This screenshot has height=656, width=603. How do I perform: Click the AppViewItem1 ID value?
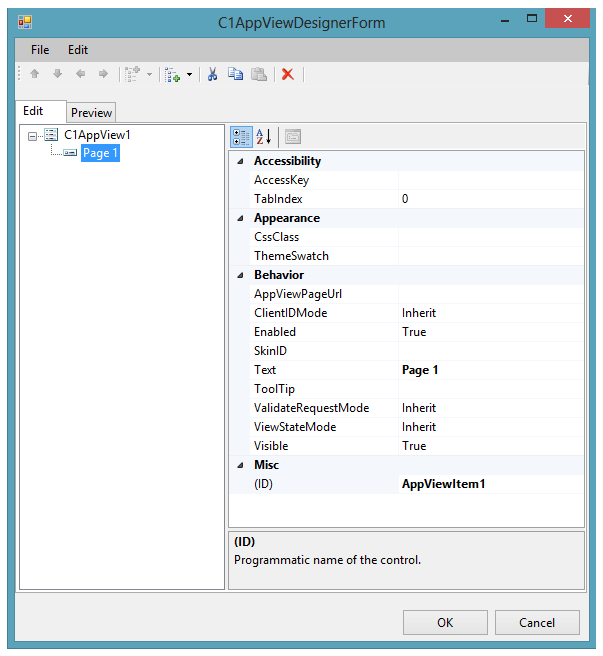coord(491,484)
